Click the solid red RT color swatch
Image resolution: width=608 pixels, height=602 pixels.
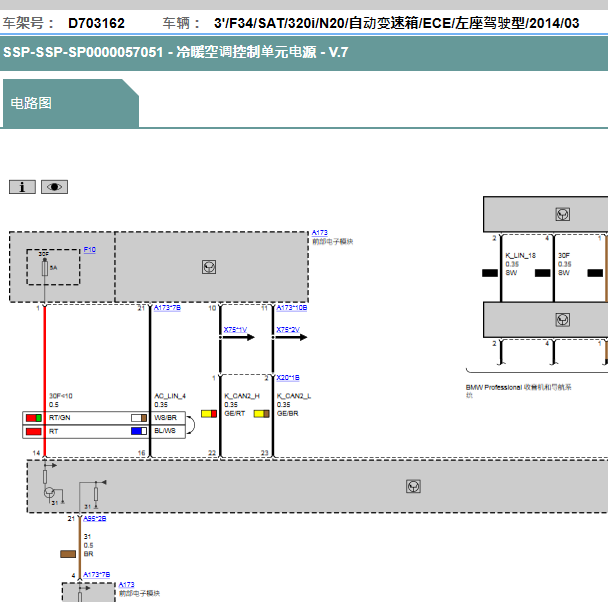tap(34, 431)
